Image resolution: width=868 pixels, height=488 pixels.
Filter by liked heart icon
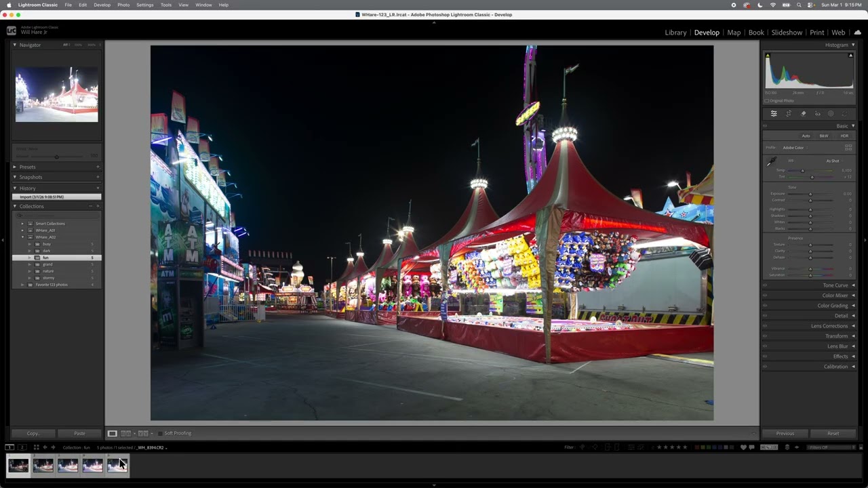tap(743, 447)
